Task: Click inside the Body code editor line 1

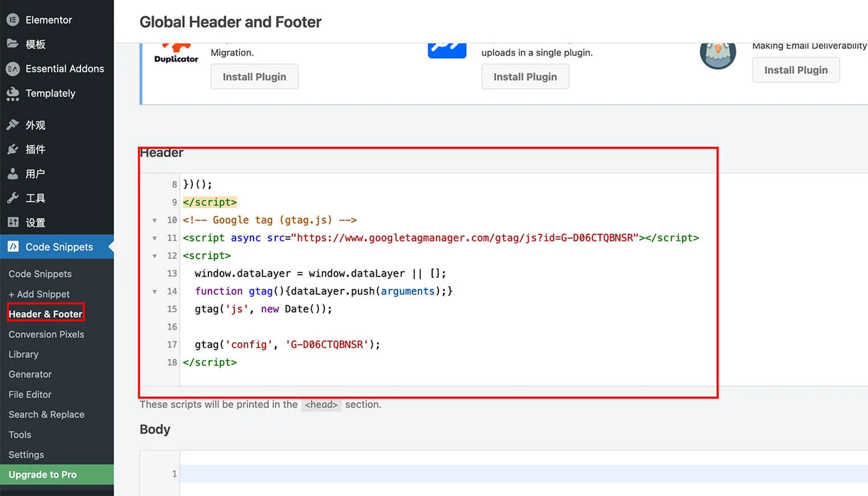Action: tap(434, 474)
